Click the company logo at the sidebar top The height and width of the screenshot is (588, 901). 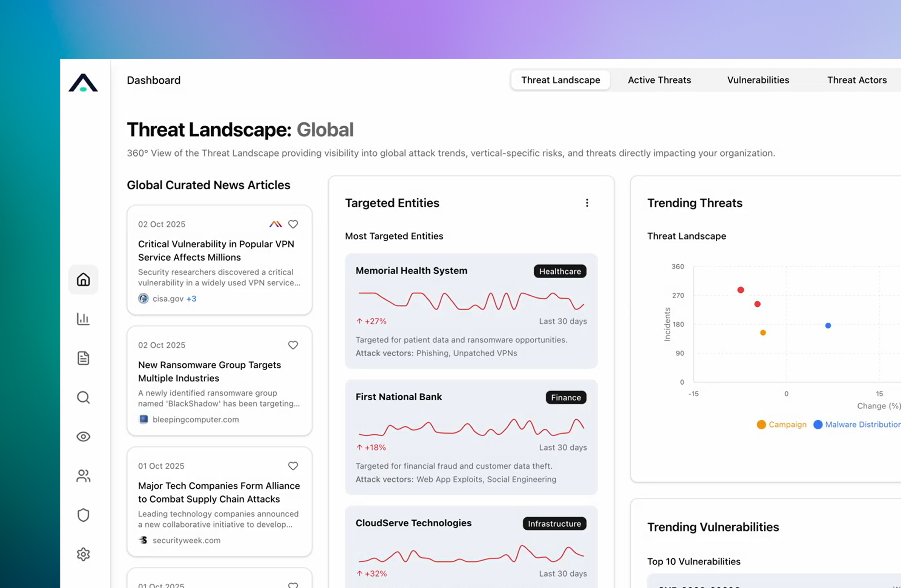pos(83,82)
